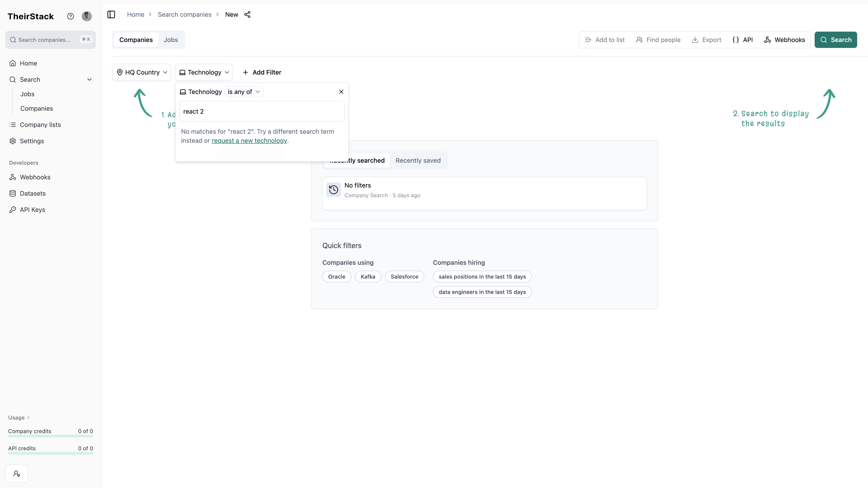Toggle the sidebar panel icon
Viewport: 868px width, 488px height.
[x=111, y=14]
